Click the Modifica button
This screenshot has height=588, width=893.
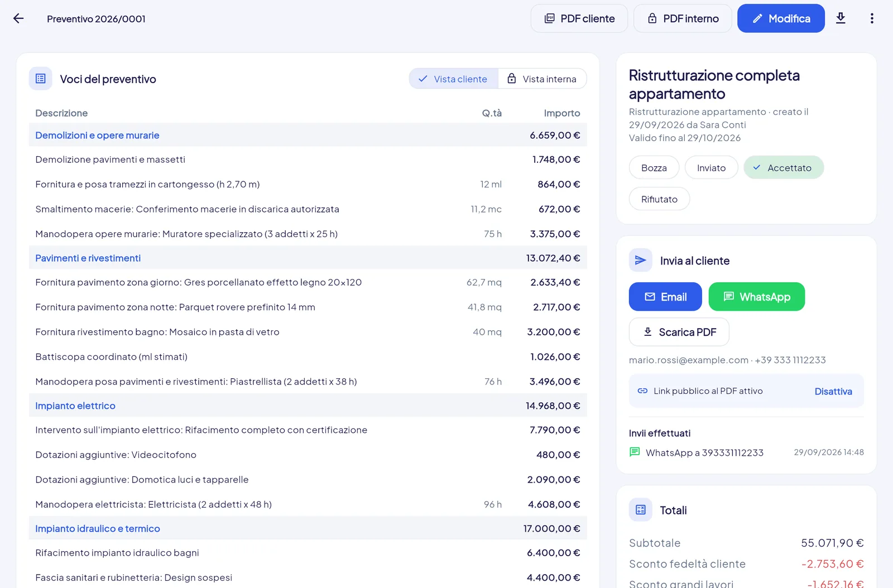(781, 18)
